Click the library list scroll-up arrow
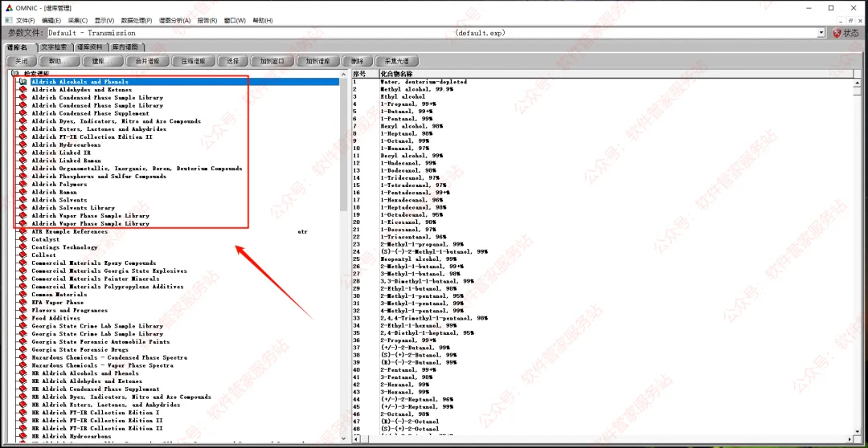 pyautogui.click(x=344, y=74)
